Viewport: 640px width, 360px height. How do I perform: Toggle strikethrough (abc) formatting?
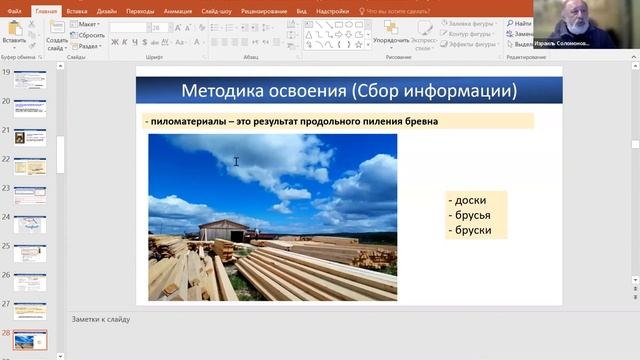pos(155,42)
